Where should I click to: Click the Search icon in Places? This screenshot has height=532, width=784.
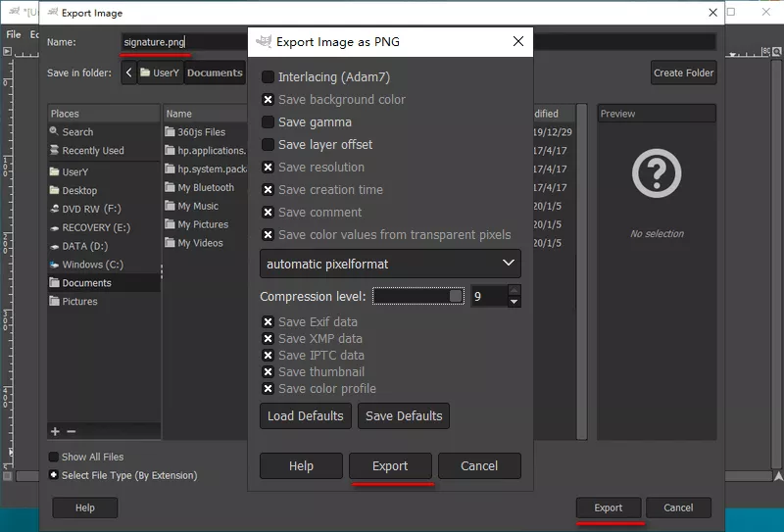click(x=55, y=132)
